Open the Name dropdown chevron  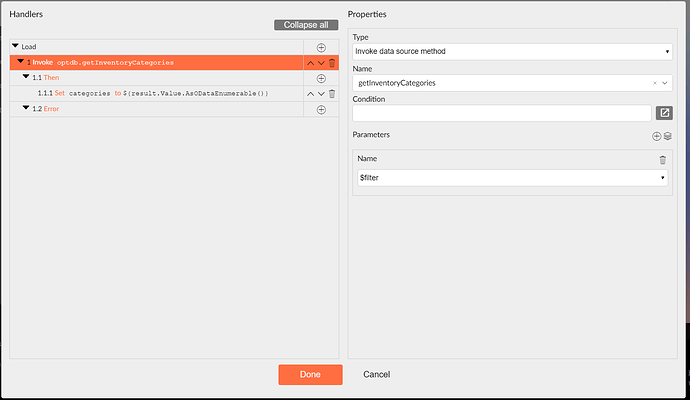[x=664, y=83]
